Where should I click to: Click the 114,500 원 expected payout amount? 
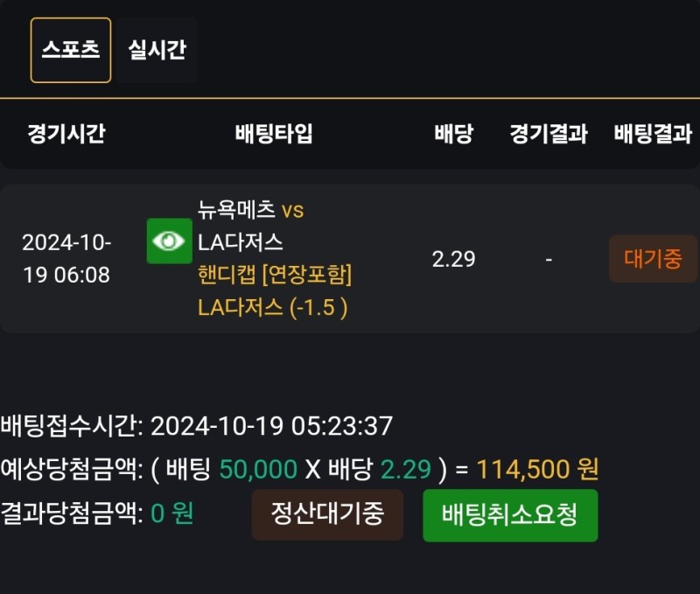coord(537,470)
